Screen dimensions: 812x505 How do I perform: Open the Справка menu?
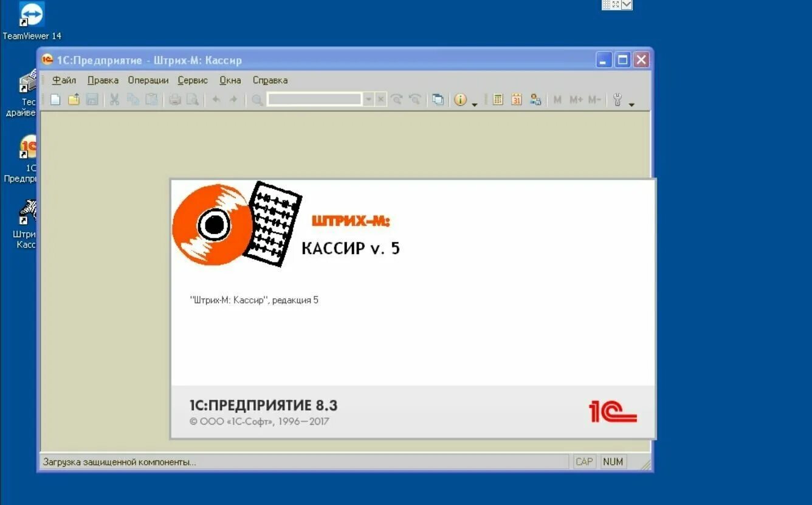(x=270, y=80)
